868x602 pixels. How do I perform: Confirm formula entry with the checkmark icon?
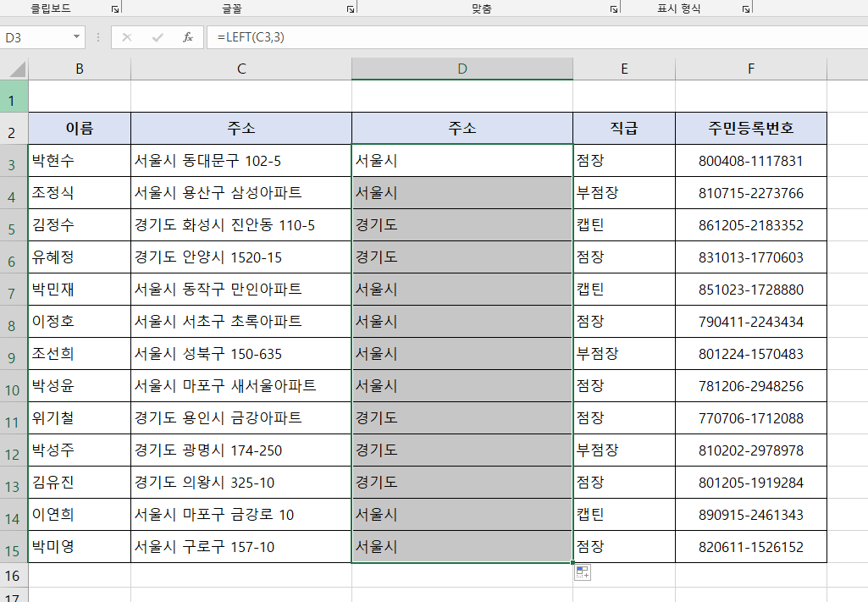coord(158,37)
